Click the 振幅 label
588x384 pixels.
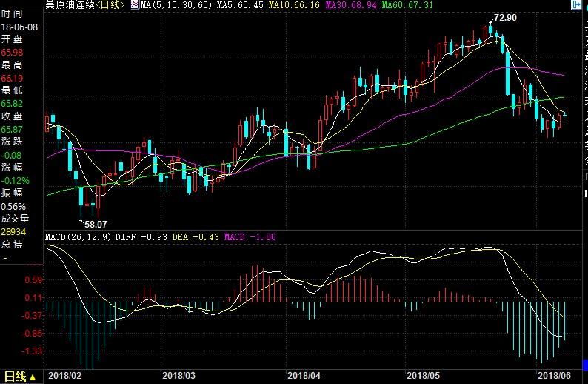(x=12, y=193)
